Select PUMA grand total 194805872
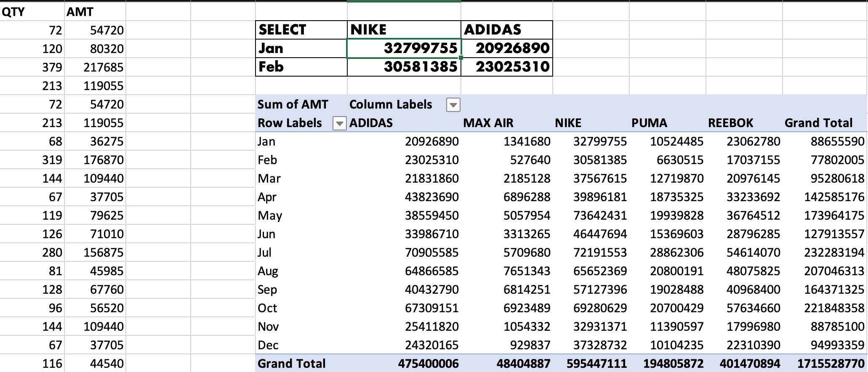Viewport: 868px width, 372px height. coord(668,364)
